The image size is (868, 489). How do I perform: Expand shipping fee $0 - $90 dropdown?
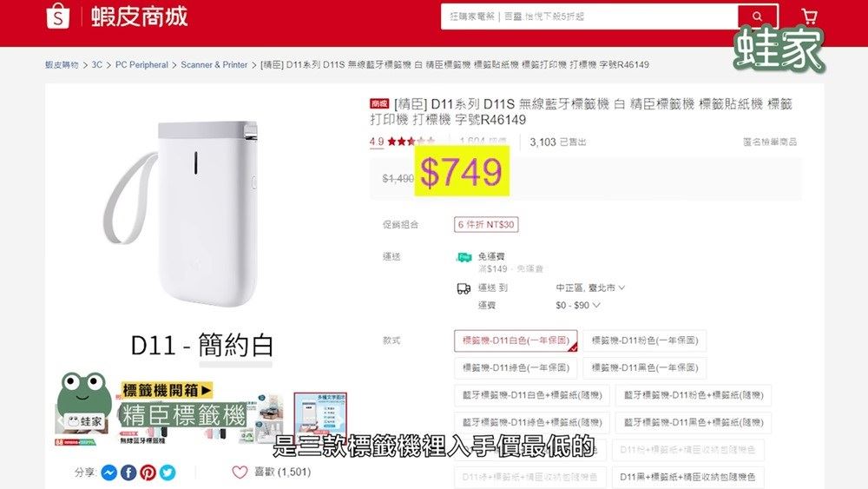577,305
